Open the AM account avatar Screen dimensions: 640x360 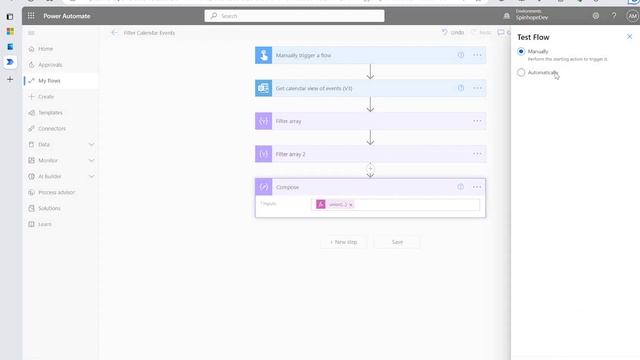click(632, 16)
